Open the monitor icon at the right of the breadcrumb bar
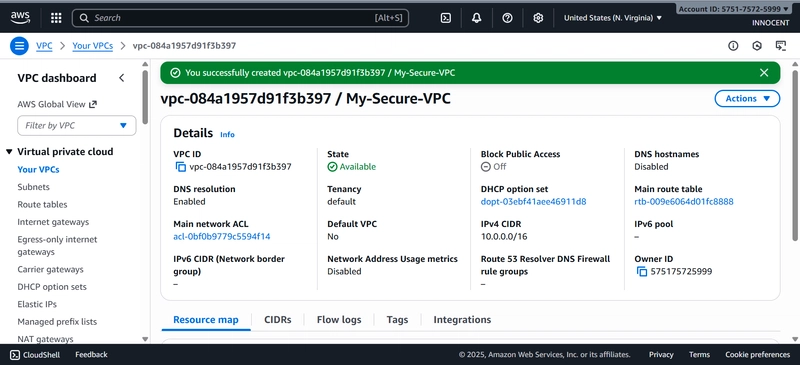 (781, 46)
